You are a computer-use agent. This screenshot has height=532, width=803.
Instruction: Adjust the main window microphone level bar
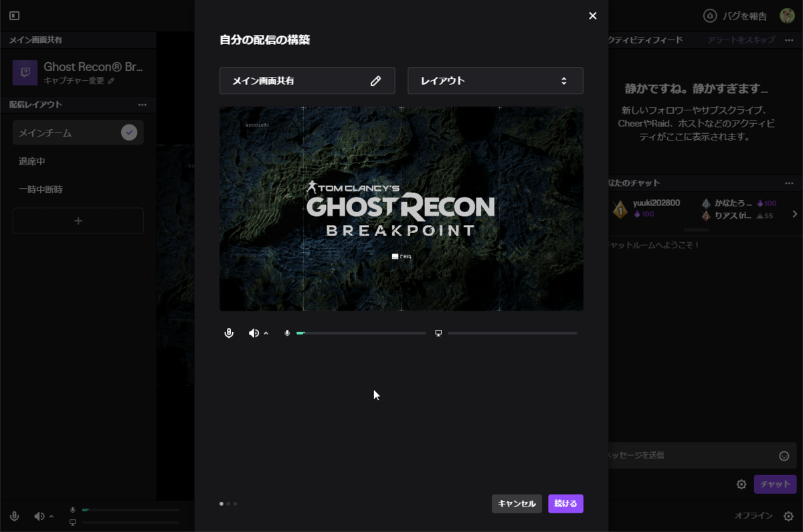point(130,510)
